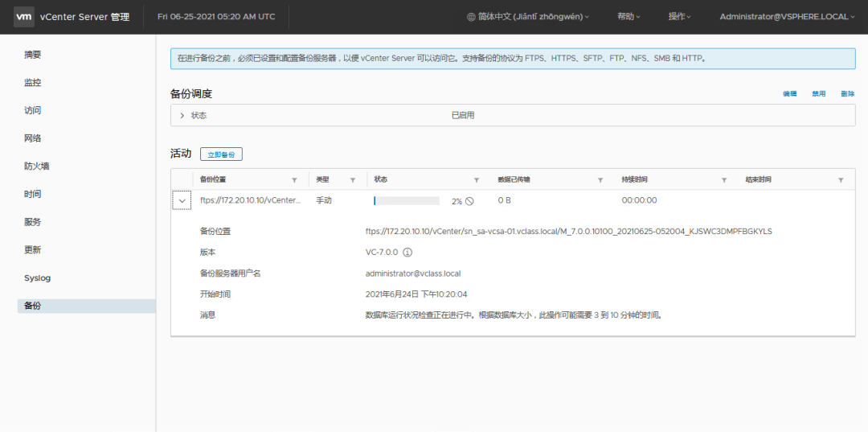
Task: Click the VC-7.0.0 version text
Action: [382, 252]
